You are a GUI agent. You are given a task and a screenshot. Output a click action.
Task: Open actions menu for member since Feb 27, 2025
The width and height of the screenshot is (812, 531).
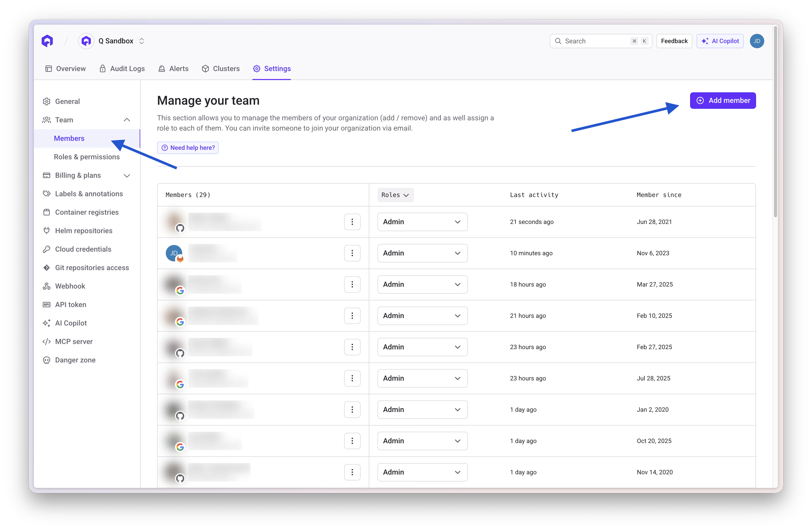[x=352, y=347]
